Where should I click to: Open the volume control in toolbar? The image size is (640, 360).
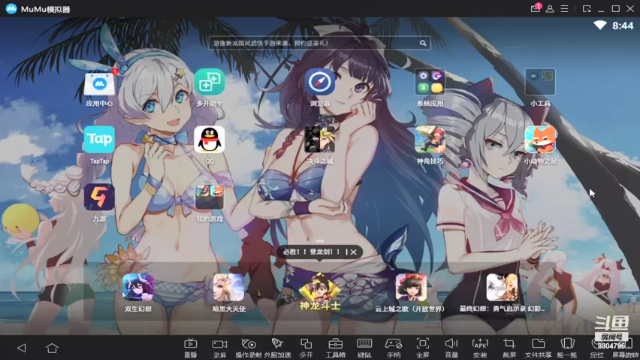(451, 348)
